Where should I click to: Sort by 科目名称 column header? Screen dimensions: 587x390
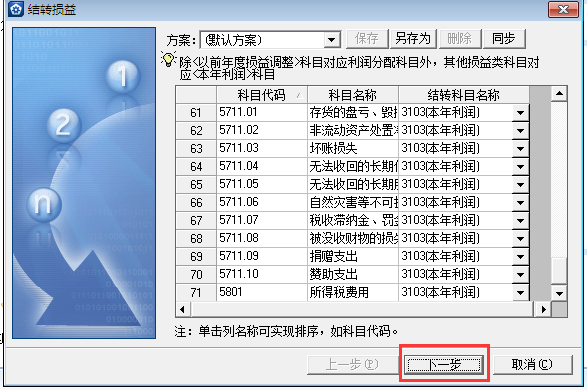[353, 95]
